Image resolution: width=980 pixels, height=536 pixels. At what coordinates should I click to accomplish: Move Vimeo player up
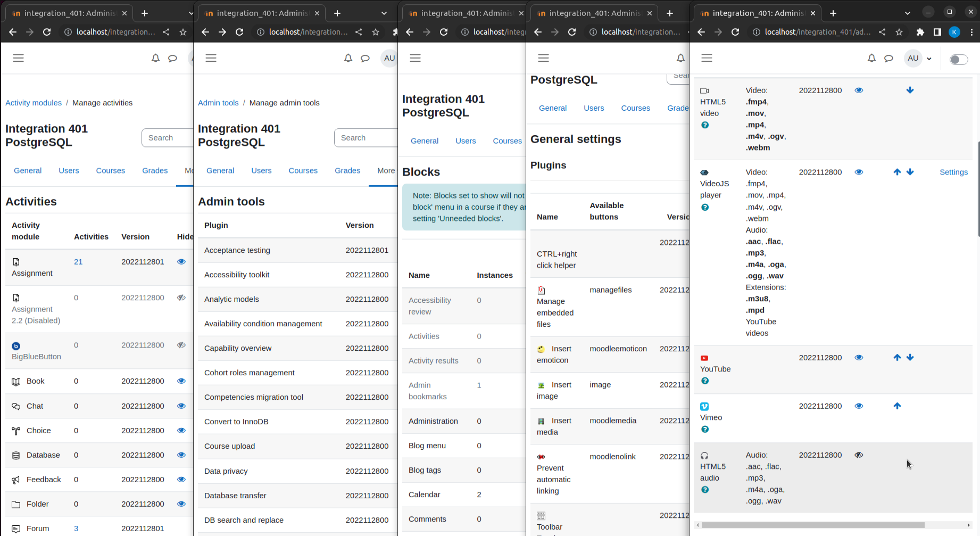click(x=897, y=406)
